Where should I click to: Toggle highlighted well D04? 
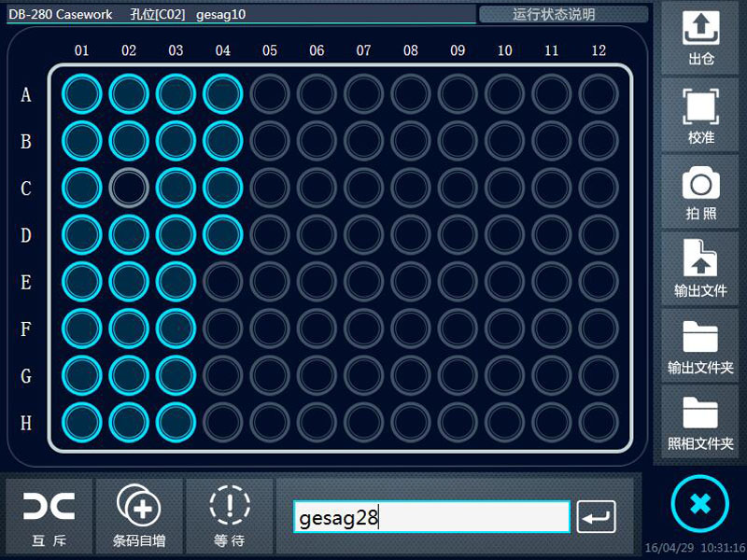click(x=222, y=235)
